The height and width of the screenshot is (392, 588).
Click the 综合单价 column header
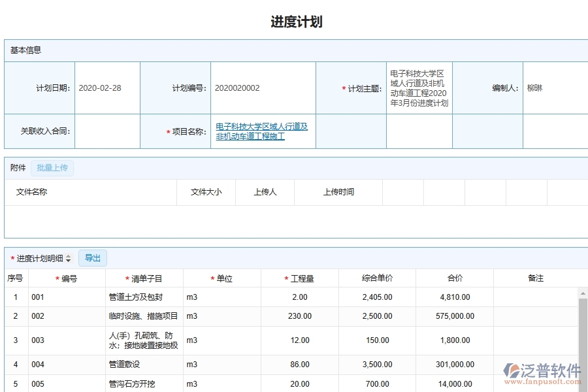coord(376,278)
